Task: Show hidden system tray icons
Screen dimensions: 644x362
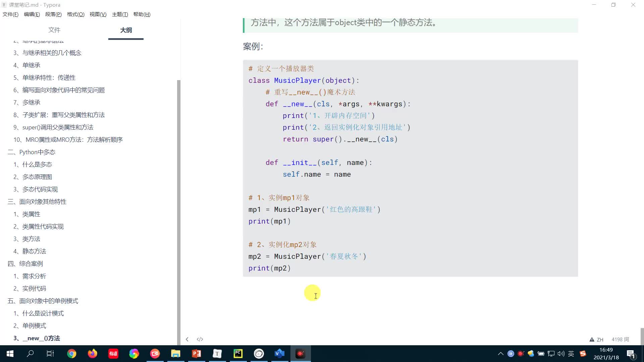Action: click(x=501, y=354)
